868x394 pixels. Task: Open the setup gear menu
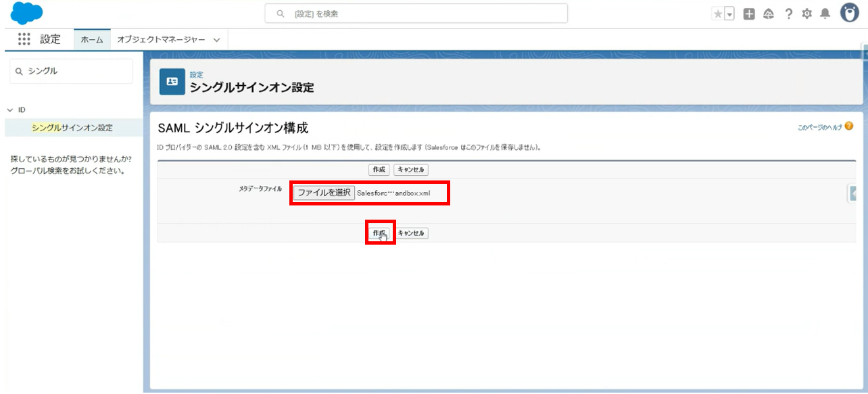click(806, 14)
